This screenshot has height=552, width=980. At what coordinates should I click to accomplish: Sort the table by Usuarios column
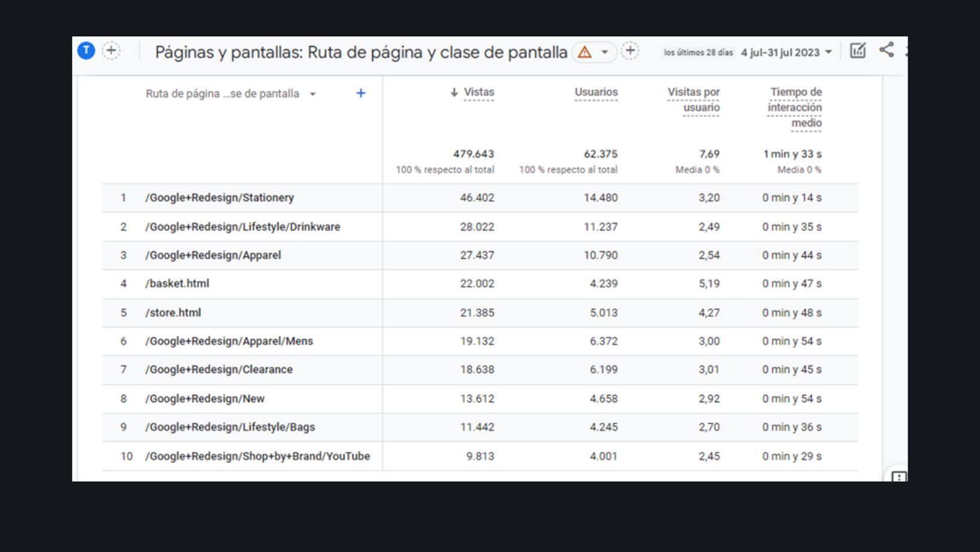(x=596, y=92)
